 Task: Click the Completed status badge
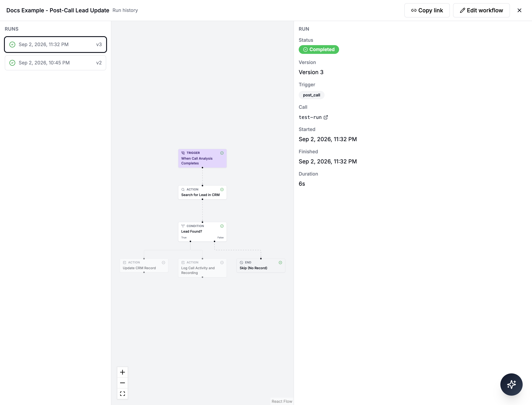point(319,50)
